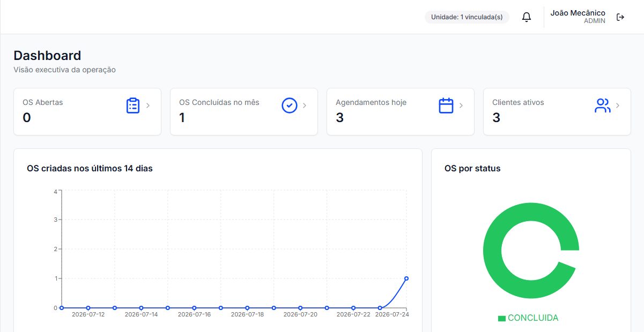Click the 2026-07-18 x-axis label
Viewport: 644px width, 332px height.
coord(247,315)
